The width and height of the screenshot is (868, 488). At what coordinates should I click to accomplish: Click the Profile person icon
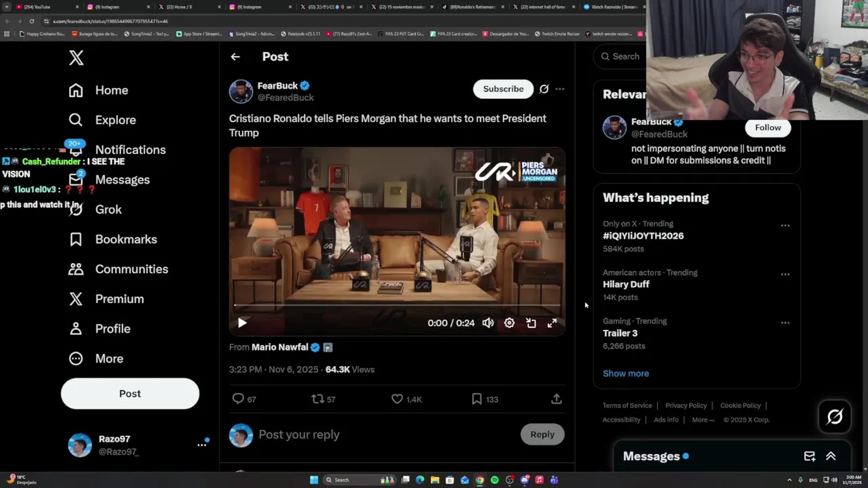click(x=76, y=329)
